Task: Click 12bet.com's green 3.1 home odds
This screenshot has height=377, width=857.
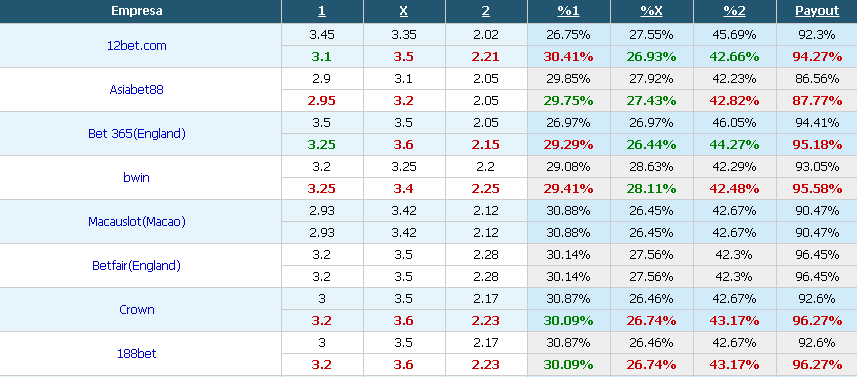Action: (321, 57)
